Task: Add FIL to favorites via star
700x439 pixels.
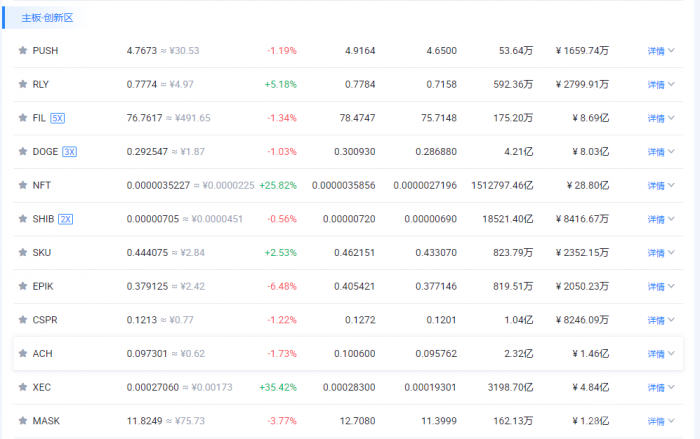Action: tap(23, 118)
